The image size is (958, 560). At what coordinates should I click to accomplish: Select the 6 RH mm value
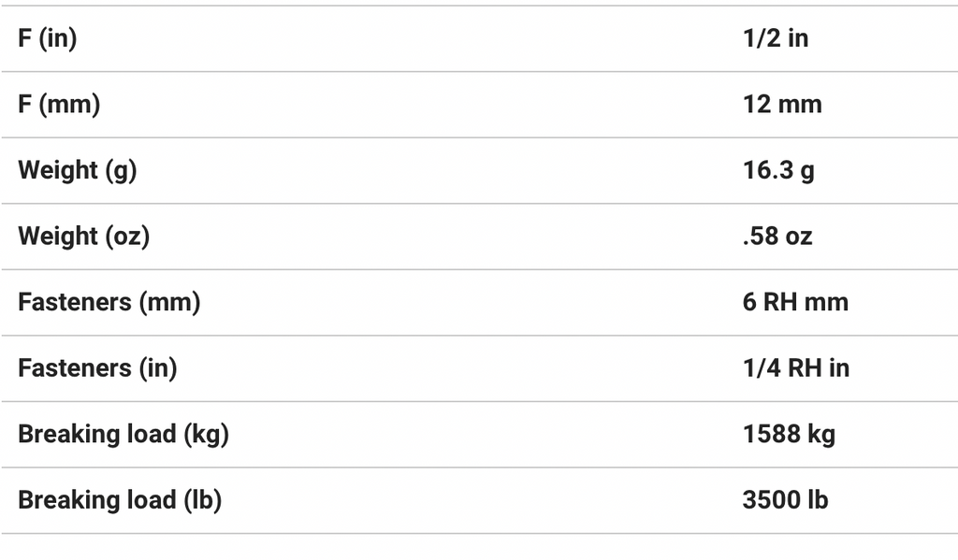tap(795, 302)
